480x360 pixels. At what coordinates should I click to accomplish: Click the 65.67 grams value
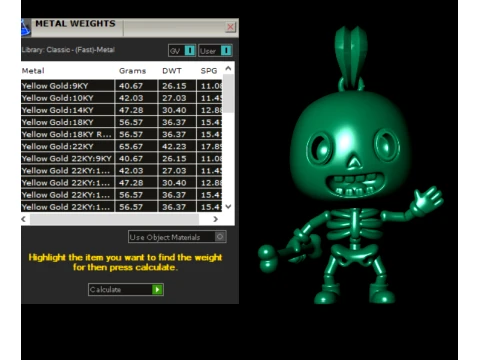click(x=131, y=146)
